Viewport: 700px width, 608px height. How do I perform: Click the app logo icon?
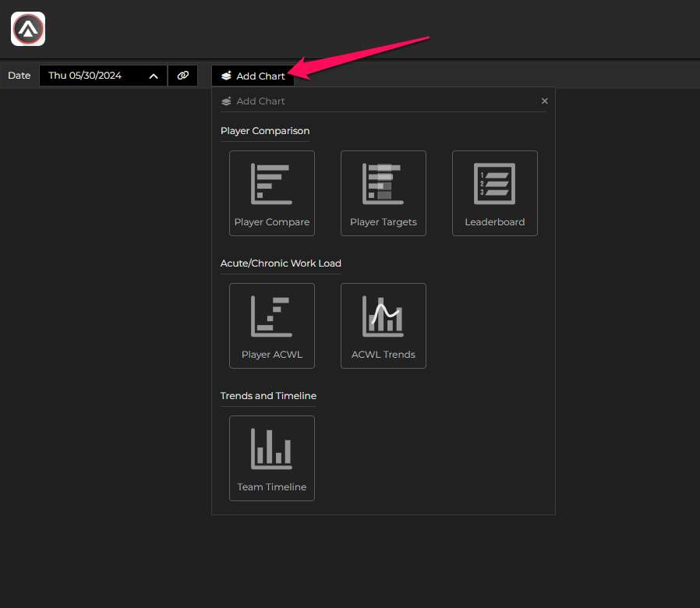click(x=28, y=29)
